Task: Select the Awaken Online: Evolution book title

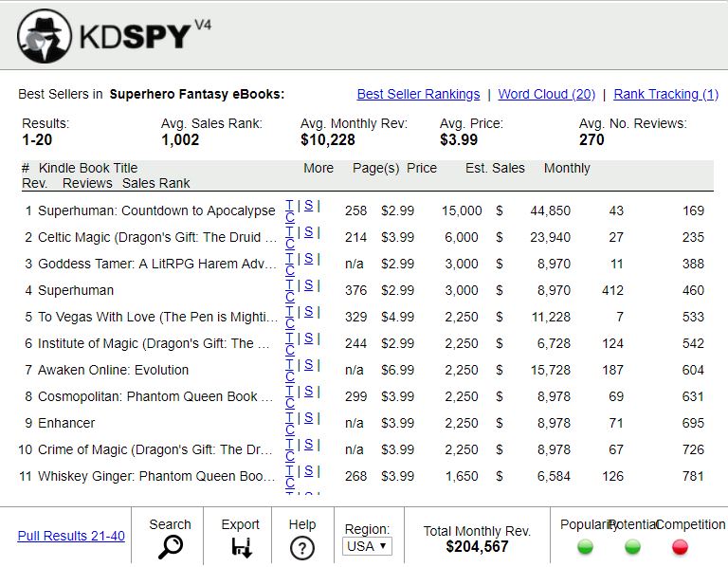Action: coord(113,370)
